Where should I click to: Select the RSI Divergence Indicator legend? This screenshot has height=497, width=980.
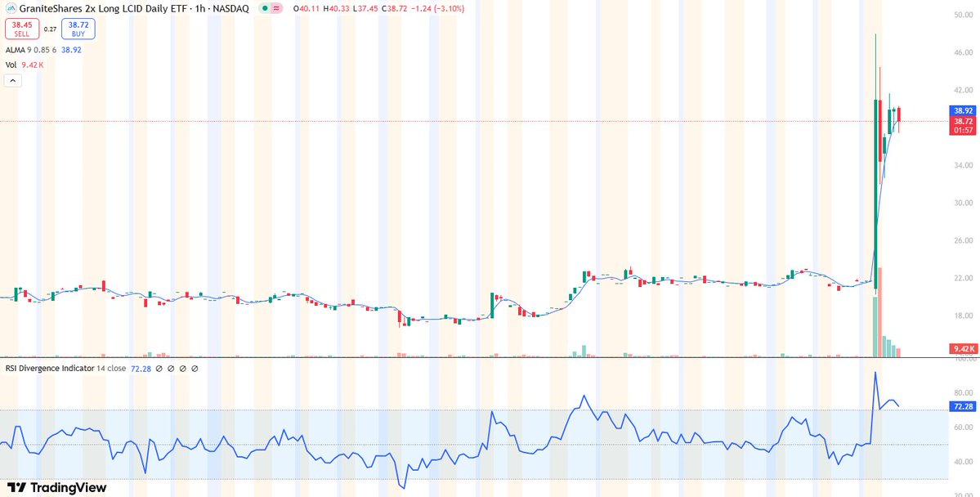coord(49,369)
